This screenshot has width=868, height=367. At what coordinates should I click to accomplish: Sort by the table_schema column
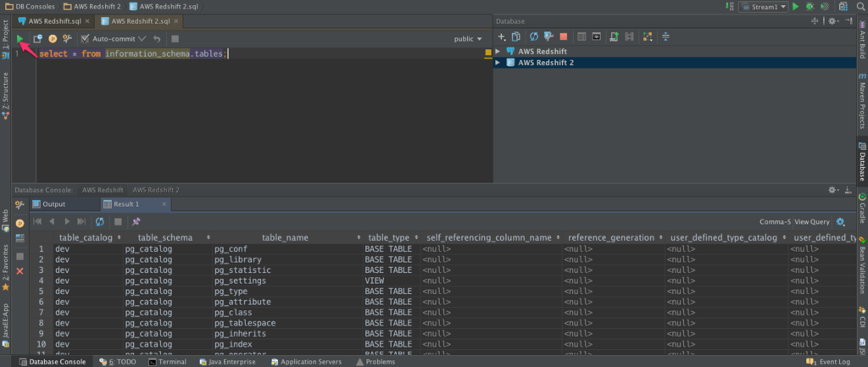click(x=166, y=237)
